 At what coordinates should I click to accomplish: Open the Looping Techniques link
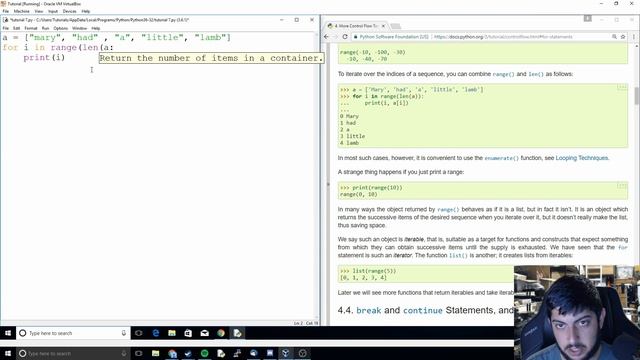tap(582, 158)
